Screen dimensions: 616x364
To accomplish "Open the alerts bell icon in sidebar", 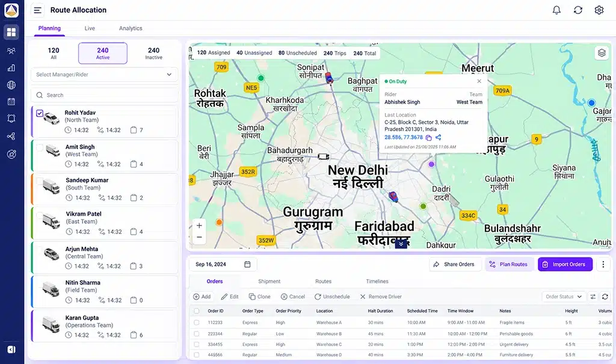I will click(11, 119).
